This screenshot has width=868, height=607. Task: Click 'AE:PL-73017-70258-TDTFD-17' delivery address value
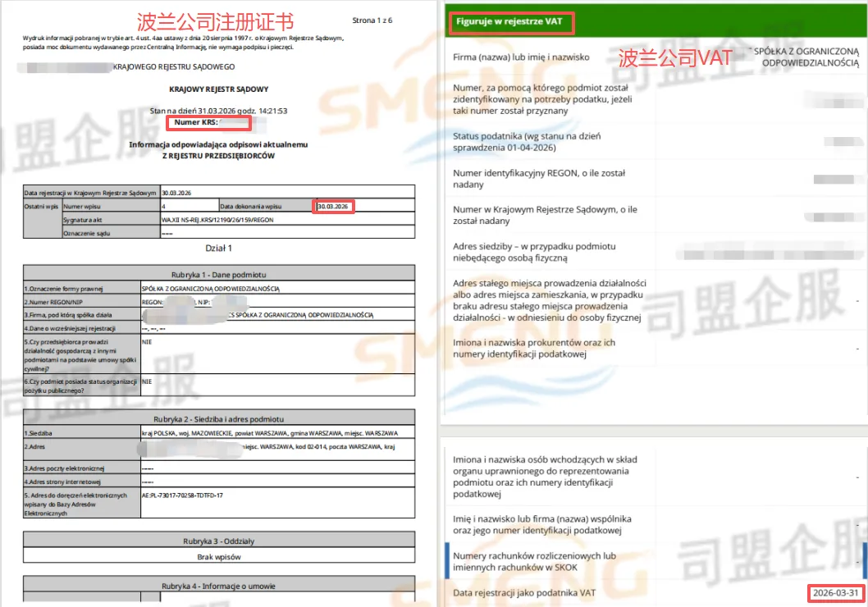point(182,495)
